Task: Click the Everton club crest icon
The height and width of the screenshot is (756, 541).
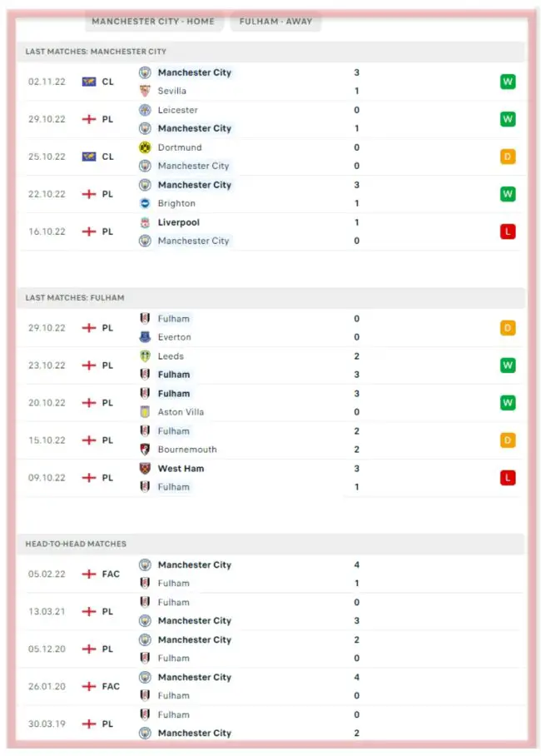Action: (x=145, y=337)
